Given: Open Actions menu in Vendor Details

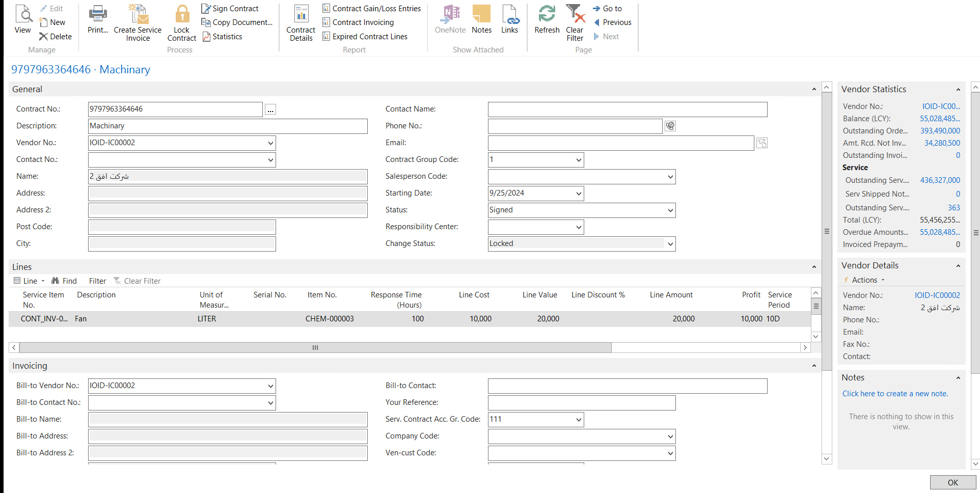Looking at the screenshot, I should point(864,280).
